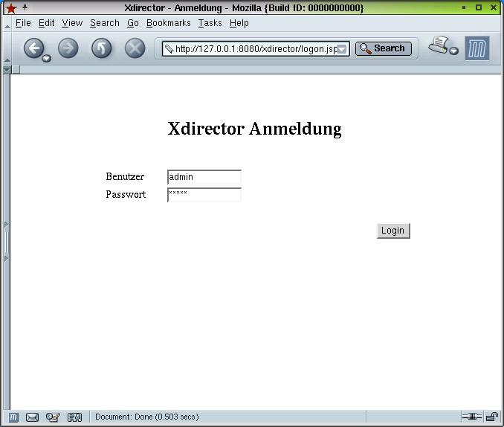The image size is (504, 427).
Task: Click the Print toolbar icon
Action: point(439,45)
